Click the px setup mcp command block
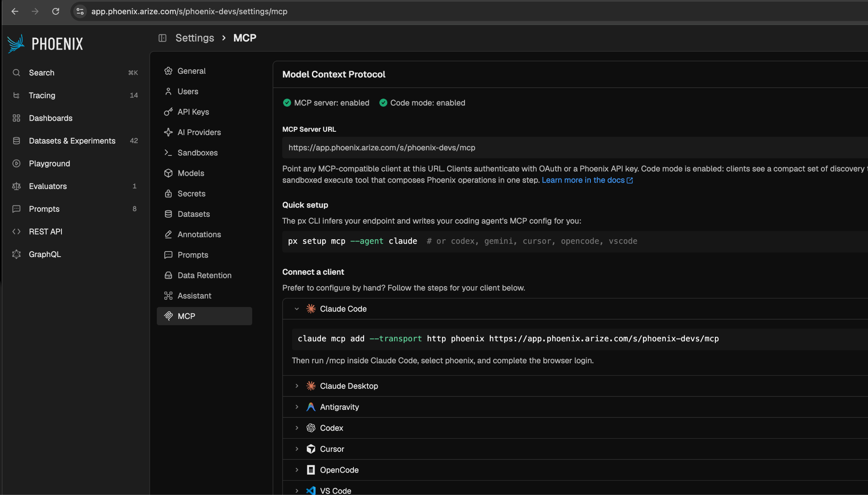This screenshot has height=495, width=868. (575, 241)
